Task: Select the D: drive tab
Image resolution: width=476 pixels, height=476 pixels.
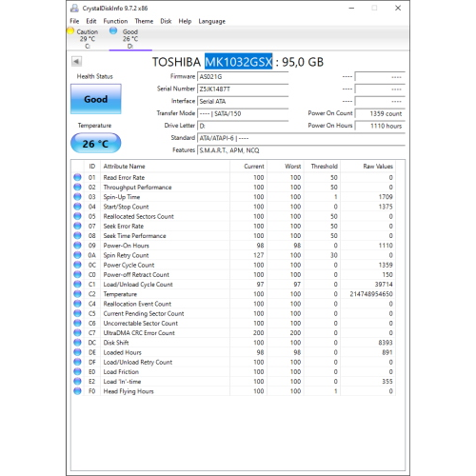Action: pos(130,39)
